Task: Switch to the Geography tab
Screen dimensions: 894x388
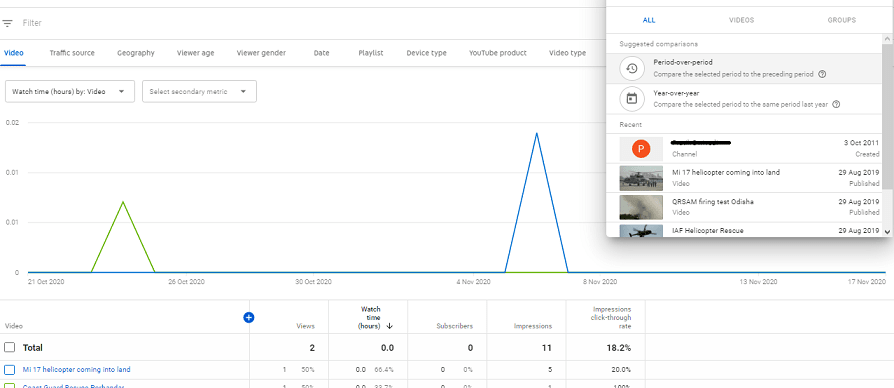Action: pos(136,53)
